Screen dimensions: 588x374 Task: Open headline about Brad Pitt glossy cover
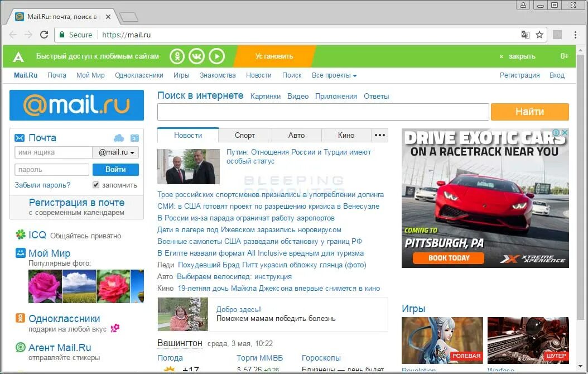point(272,265)
